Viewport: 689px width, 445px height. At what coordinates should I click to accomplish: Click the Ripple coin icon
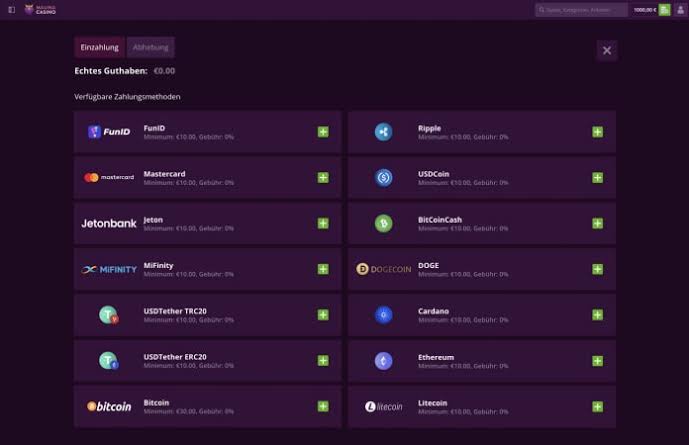(x=384, y=132)
